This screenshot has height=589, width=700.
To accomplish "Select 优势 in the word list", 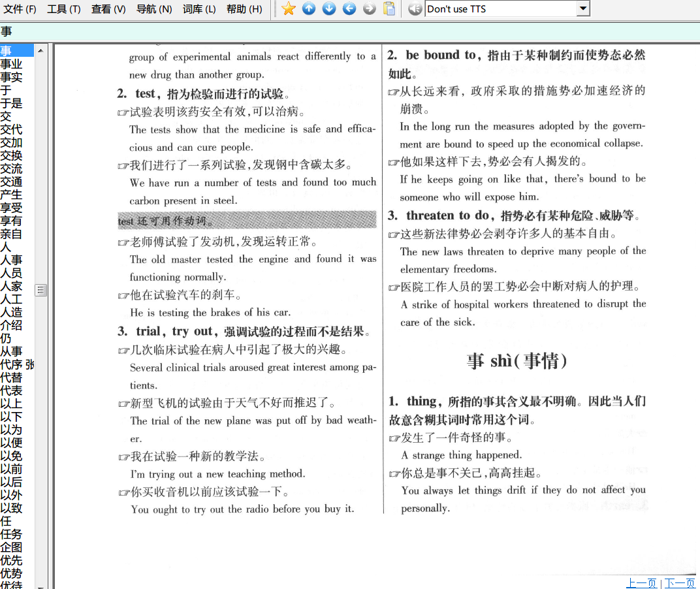I will [x=11, y=573].
